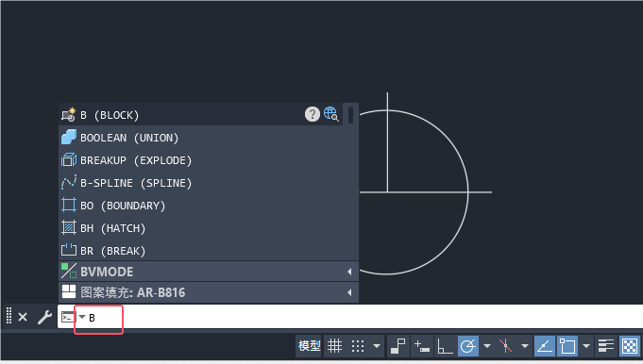643x364 pixels.
Task: Toggle object snap tracking
Action: click(x=545, y=346)
